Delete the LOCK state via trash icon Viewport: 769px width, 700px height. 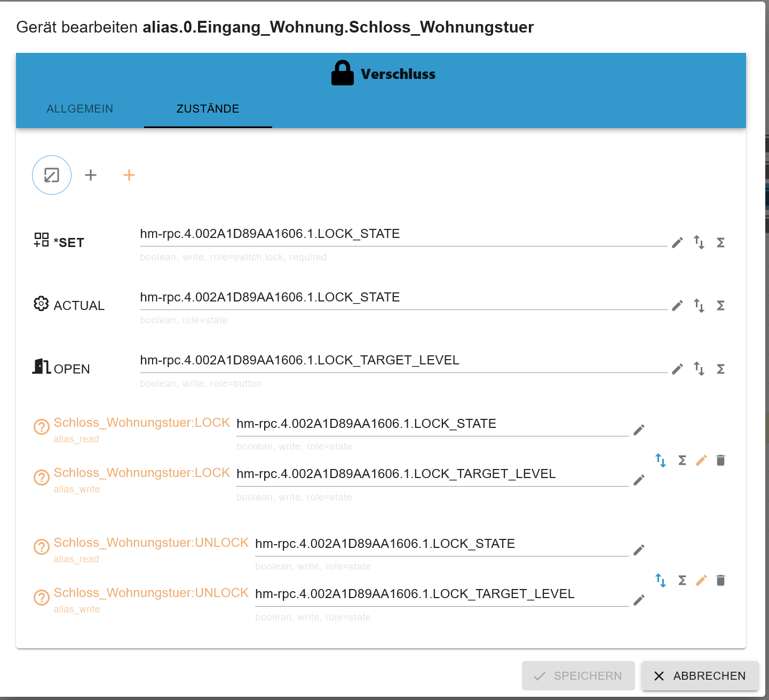[x=720, y=460]
